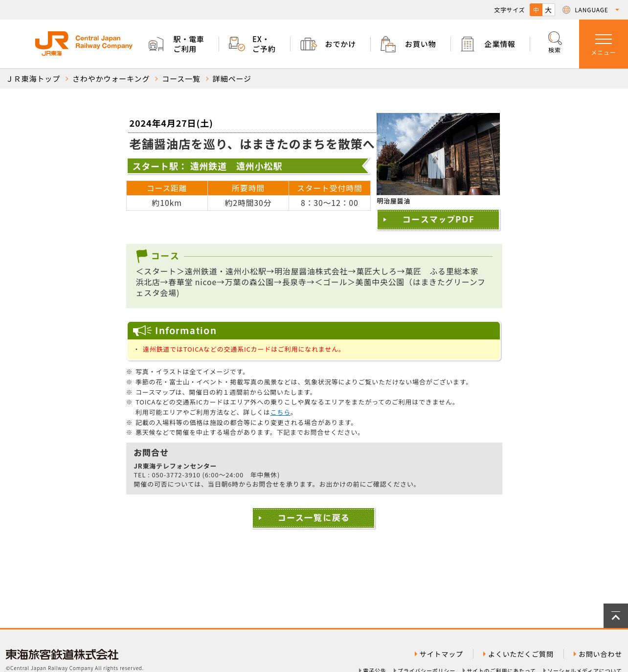Click the shopping bag icon
Image resolution: width=628 pixels, height=672 pixels.
[x=388, y=44]
